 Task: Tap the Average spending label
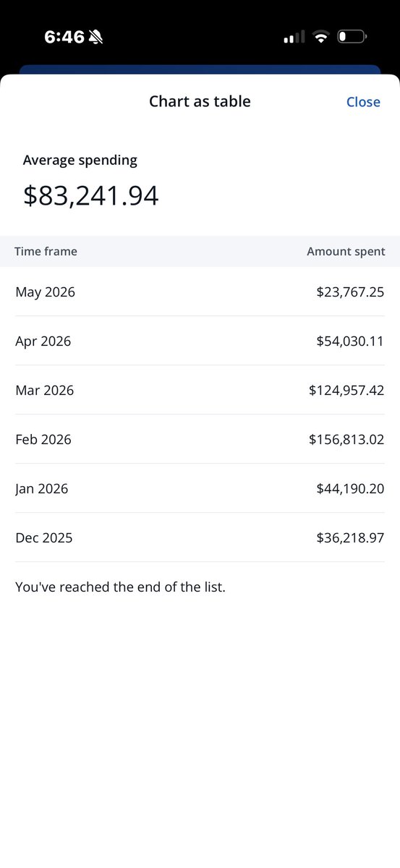pos(80,161)
